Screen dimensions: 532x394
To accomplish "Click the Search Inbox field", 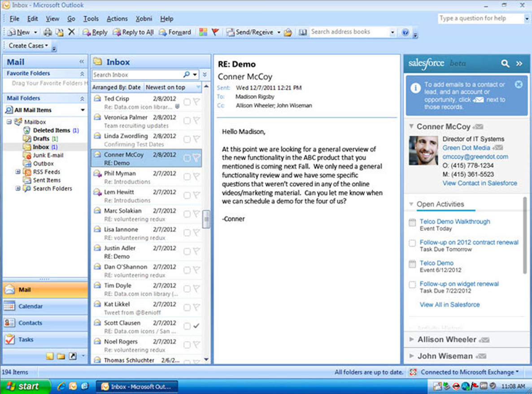I will tap(137, 74).
